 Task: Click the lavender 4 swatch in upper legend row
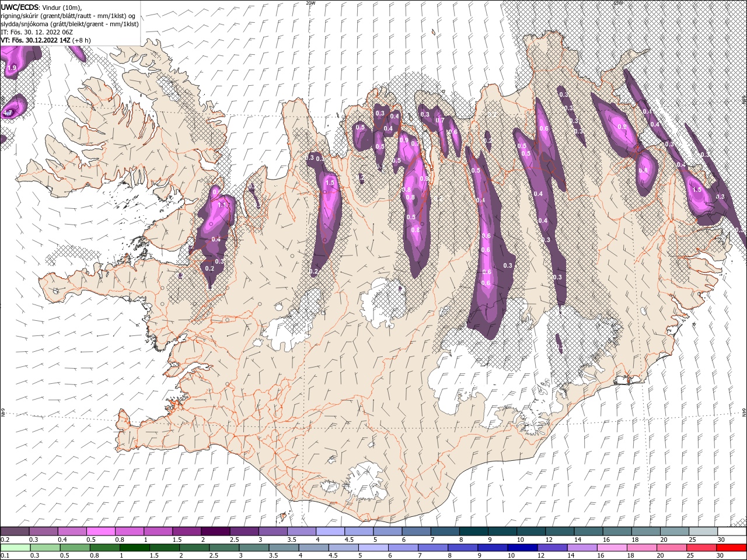pyautogui.click(x=330, y=531)
